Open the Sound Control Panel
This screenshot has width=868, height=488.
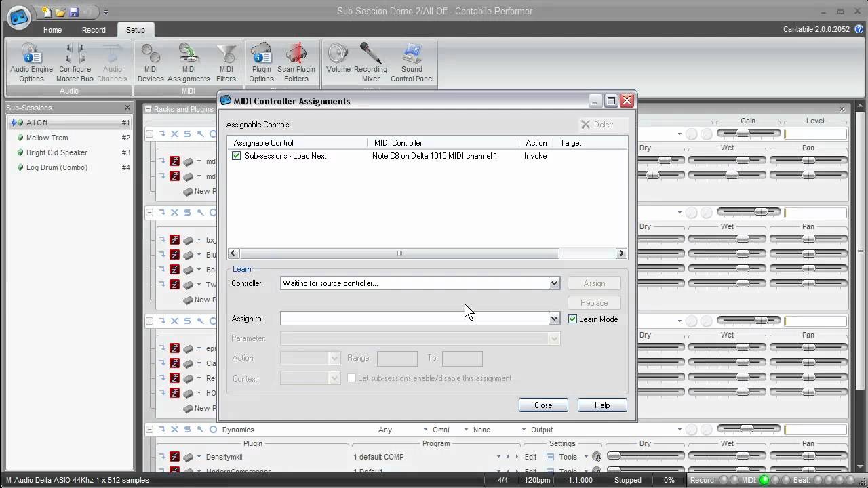point(412,63)
